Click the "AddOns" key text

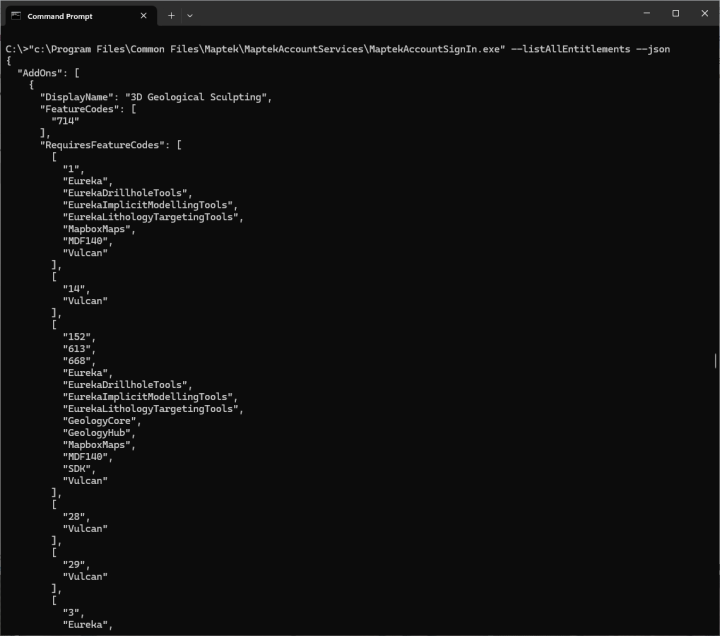[x=40, y=73]
